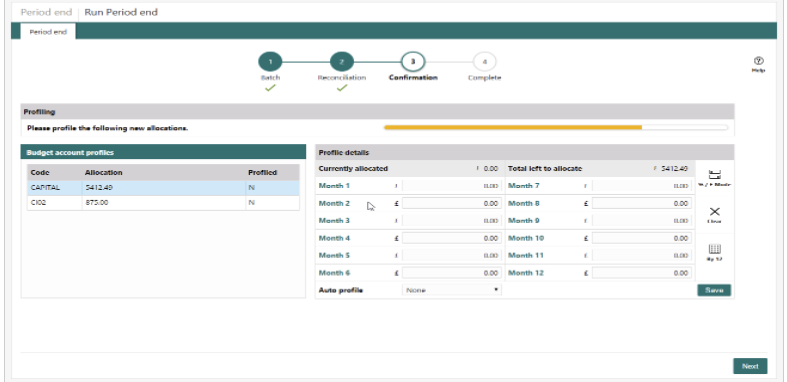This screenshot has height=382, width=787.
Task: Click the Month 9 amount field
Action: (x=641, y=221)
